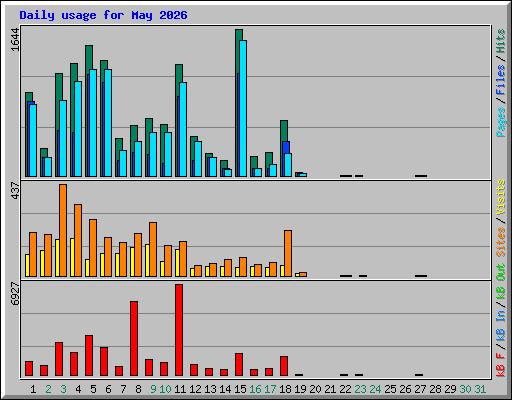Click the "Files" legend label

[x=500, y=80]
